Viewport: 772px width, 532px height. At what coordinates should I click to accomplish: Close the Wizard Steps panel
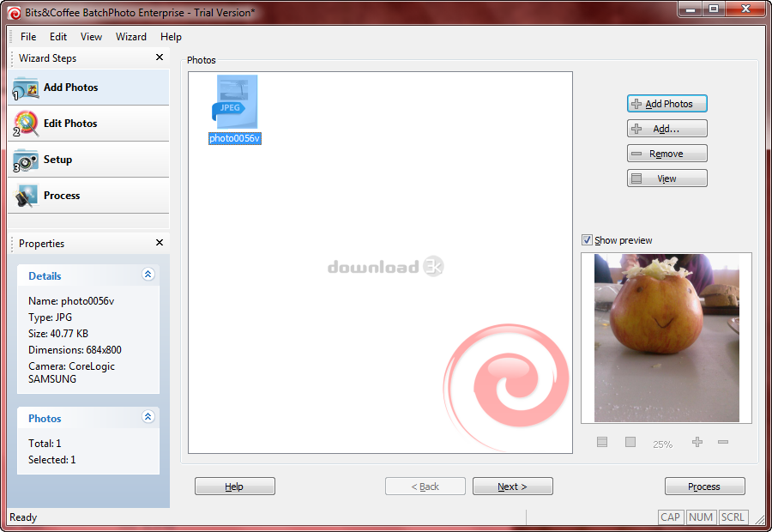point(160,57)
